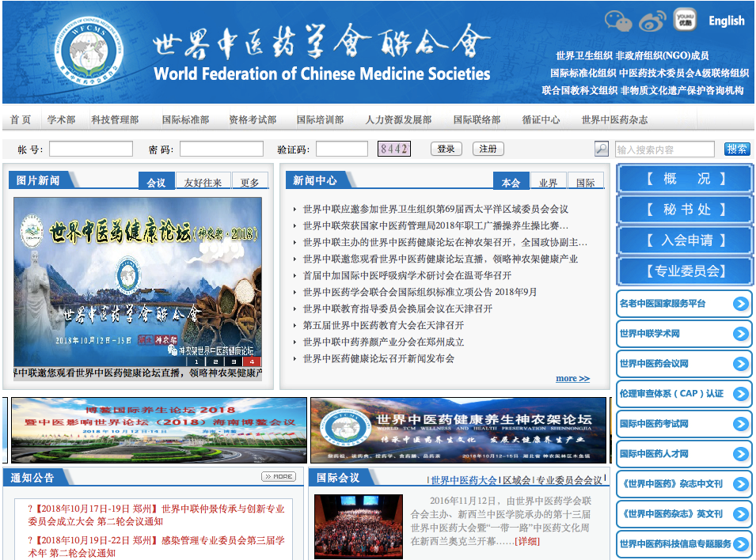Open 循证中心 navigation item
Viewport: 756px width, 560px height.
click(541, 119)
